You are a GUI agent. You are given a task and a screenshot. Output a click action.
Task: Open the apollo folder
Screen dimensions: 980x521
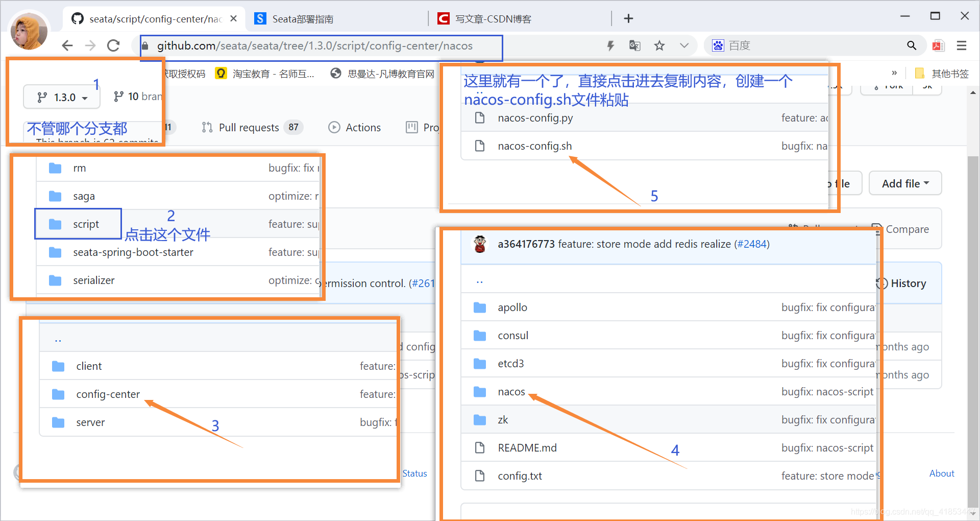tap(512, 307)
